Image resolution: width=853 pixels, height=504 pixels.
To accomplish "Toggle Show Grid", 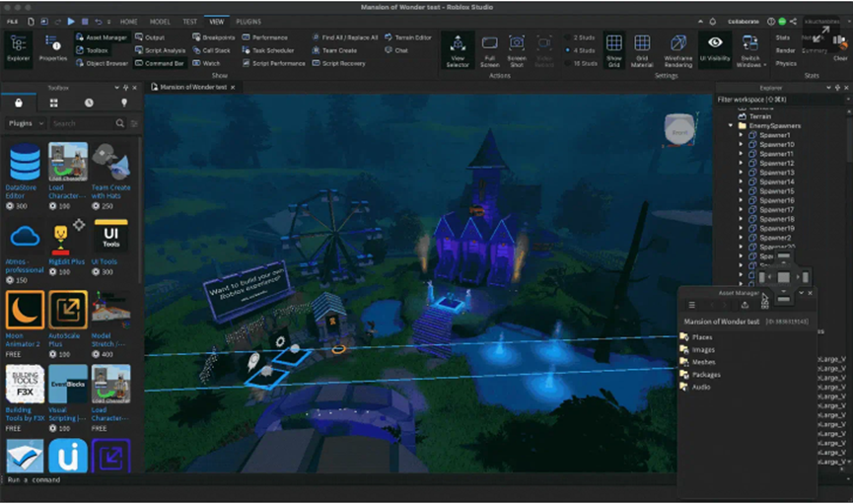I will (614, 50).
